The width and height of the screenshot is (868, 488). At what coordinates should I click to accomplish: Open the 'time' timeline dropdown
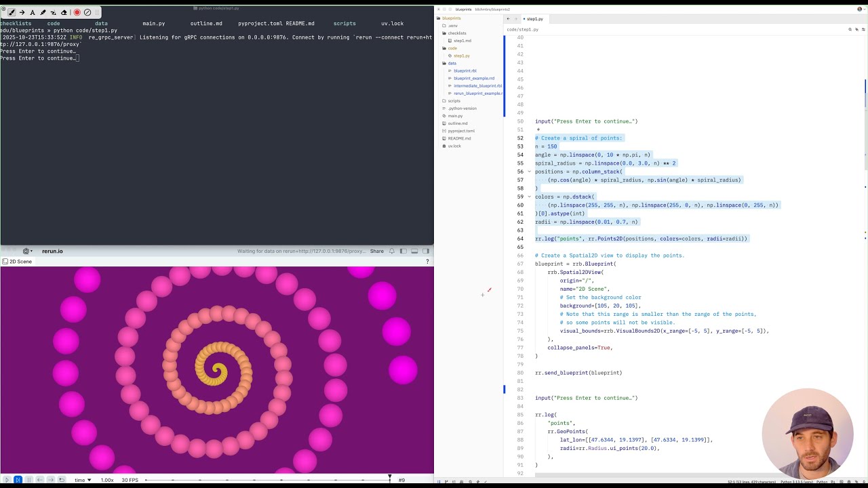[x=83, y=480]
